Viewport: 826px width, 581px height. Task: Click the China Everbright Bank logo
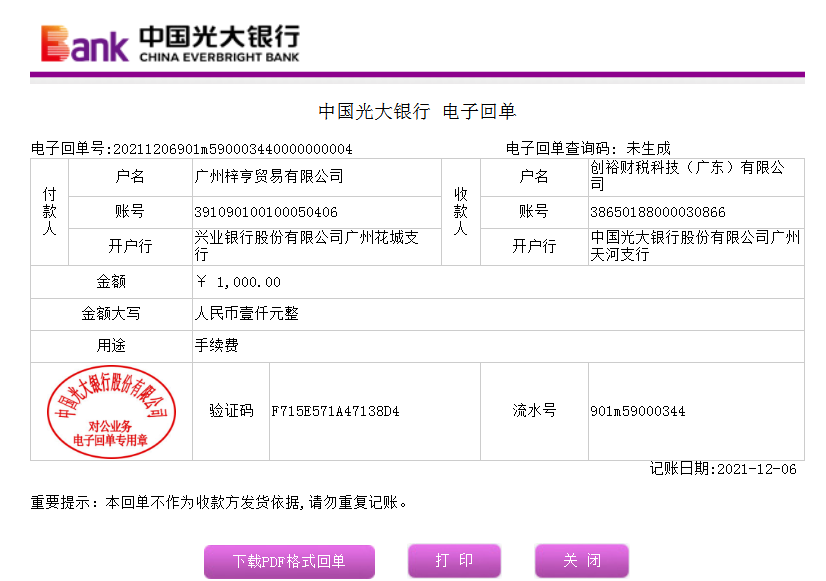point(170,43)
